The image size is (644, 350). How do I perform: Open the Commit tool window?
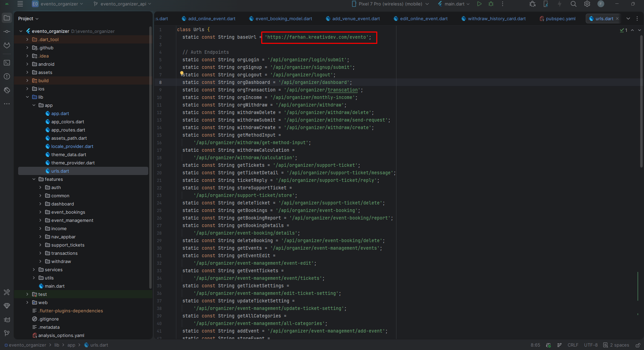click(x=7, y=31)
